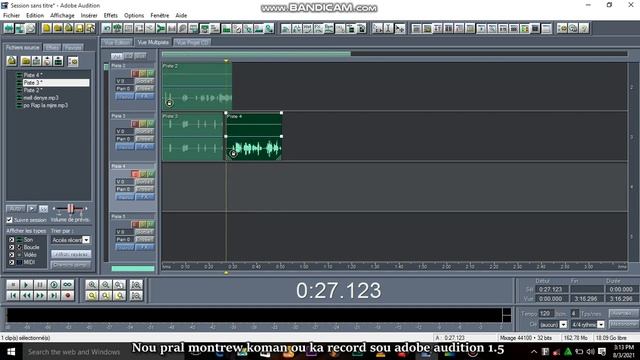The width and height of the screenshot is (640, 360).
Task: Click the Avancé button near tempo
Action: coord(623,313)
